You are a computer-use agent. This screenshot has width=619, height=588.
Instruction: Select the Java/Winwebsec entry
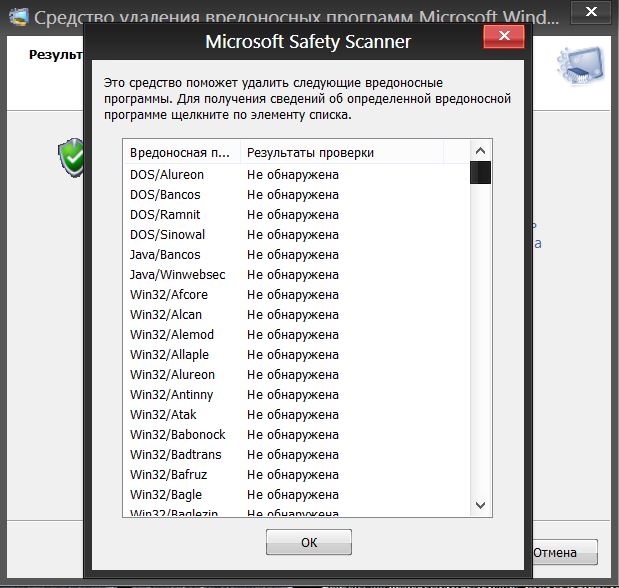click(x=177, y=275)
